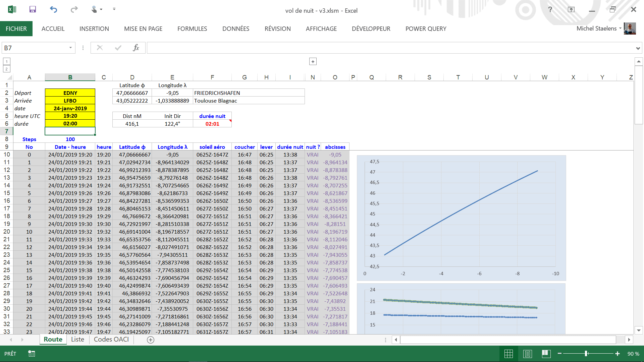The image size is (644, 362).
Task: Add a new sheet with plus icon
Action: click(151, 340)
